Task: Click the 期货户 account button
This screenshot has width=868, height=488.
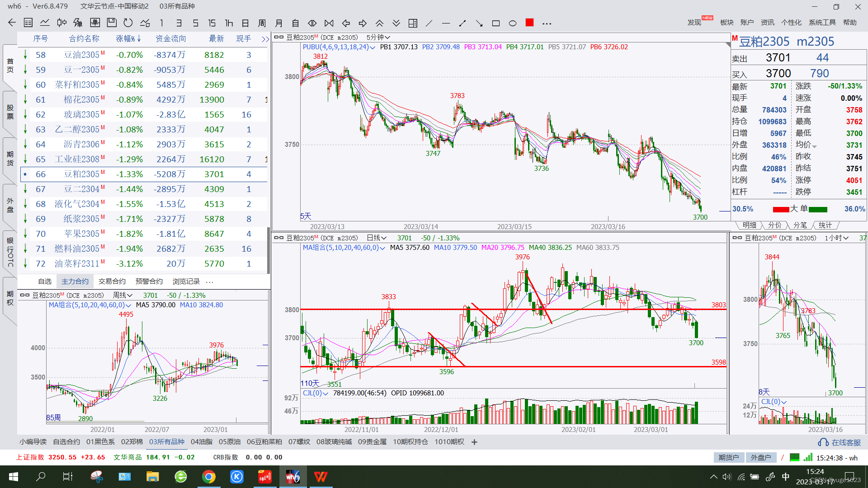Action: 729,457
